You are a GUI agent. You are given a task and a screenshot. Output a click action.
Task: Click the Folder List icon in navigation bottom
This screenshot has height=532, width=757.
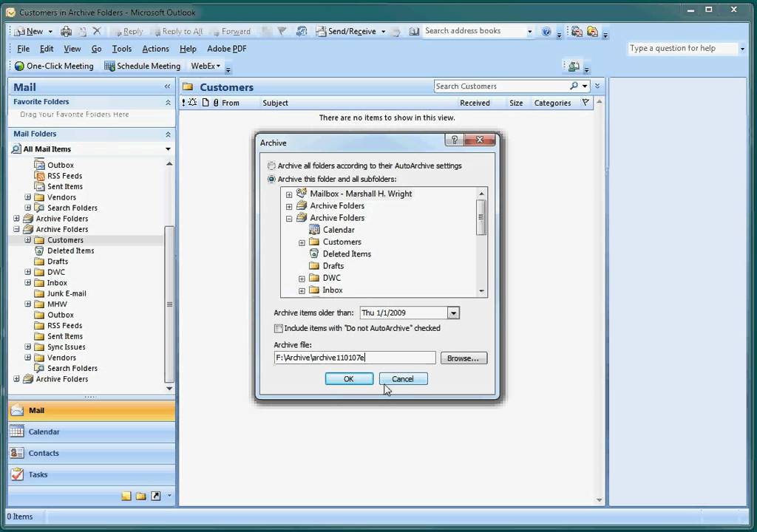tap(140, 496)
